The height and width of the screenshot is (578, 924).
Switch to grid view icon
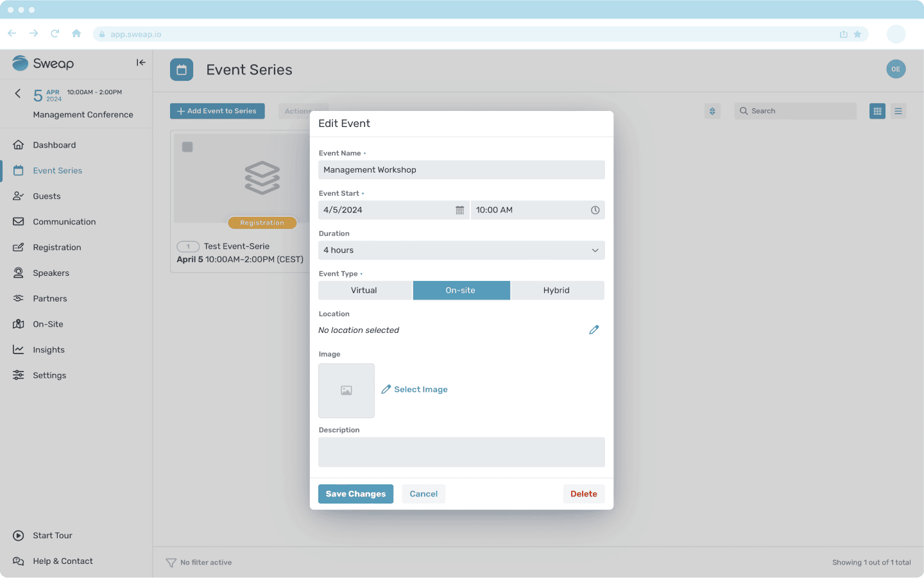point(877,111)
